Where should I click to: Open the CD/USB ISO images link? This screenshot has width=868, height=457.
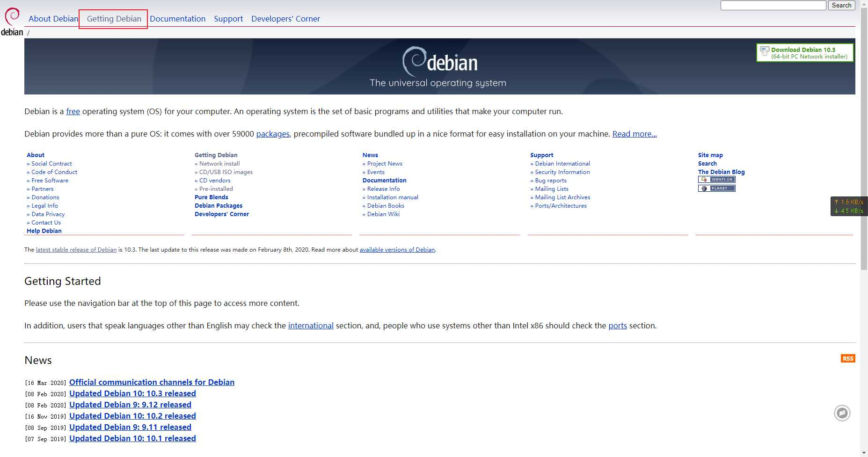click(x=226, y=172)
